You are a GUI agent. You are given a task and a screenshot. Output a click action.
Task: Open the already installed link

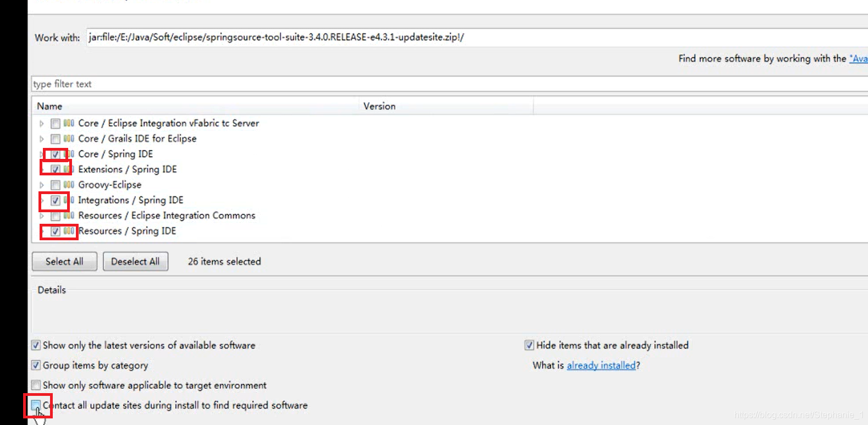tap(601, 366)
